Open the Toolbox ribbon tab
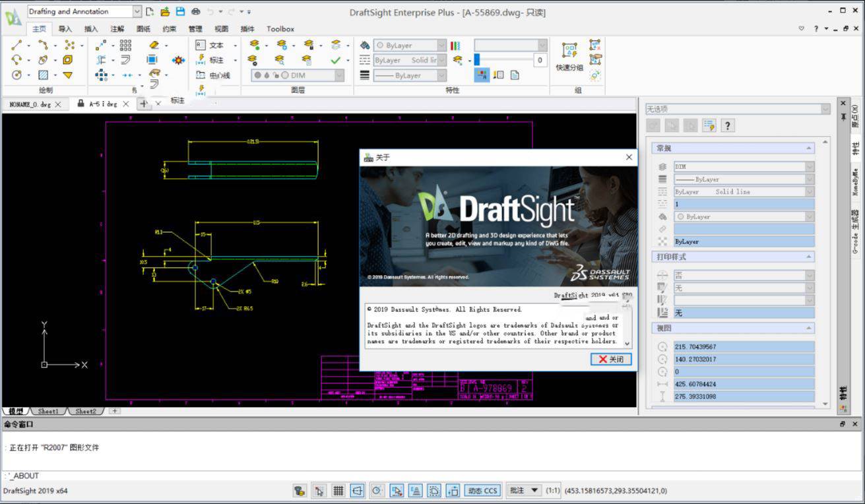 pyautogui.click(x=280, y=28)
